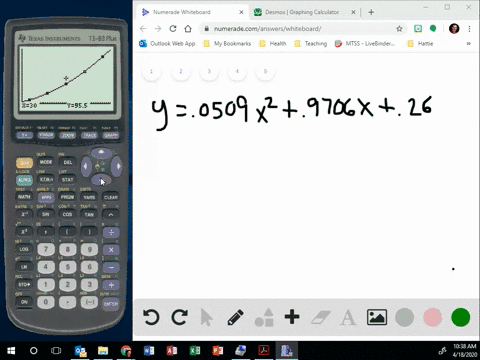The width and height of the screenshot is (480, 360).
Task: Switch to whiteboard page 1
Action: tap(151, 71)
